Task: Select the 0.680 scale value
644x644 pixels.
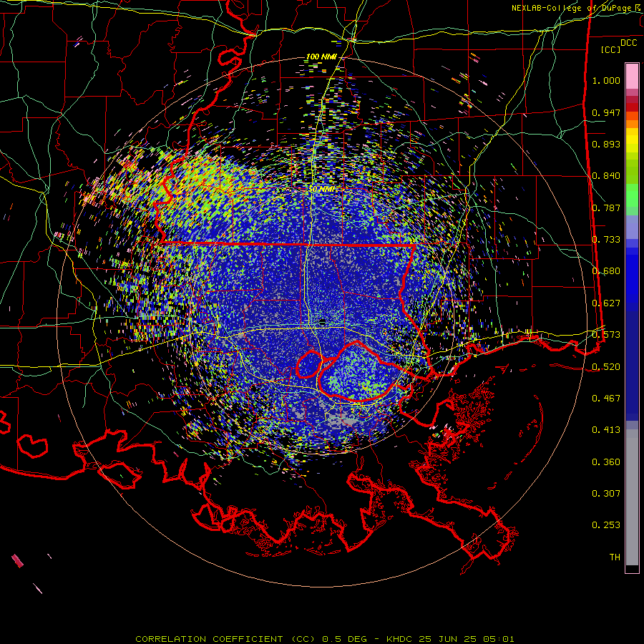Action: pos(606,271)
